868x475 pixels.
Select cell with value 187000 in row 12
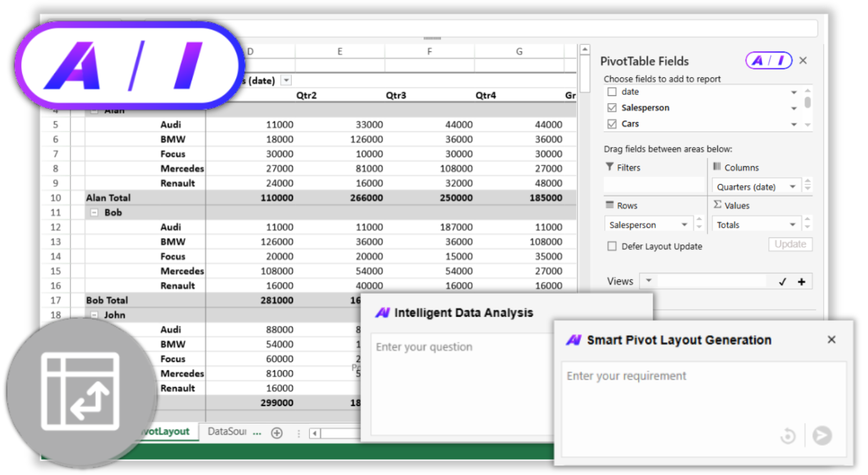(456, 227)
